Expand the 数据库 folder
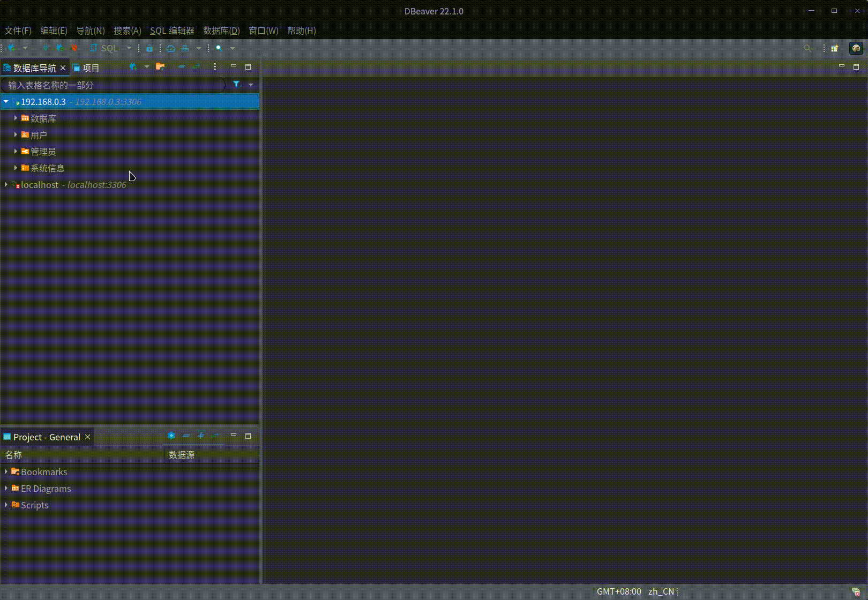868x600 pixels. click(x=16, y=118)
